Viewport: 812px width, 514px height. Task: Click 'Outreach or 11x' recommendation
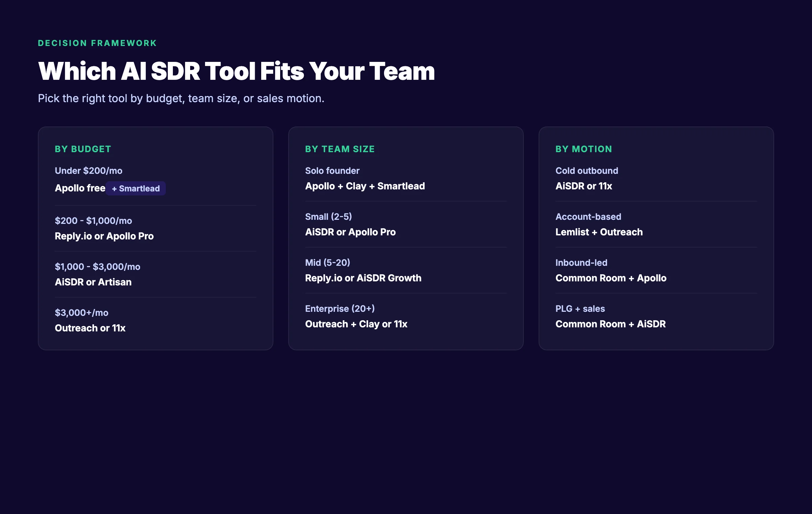90,328
